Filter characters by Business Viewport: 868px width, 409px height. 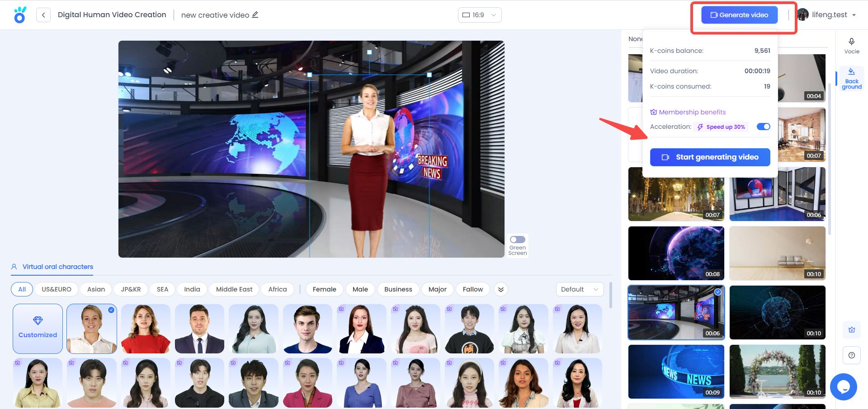(398, 289)
